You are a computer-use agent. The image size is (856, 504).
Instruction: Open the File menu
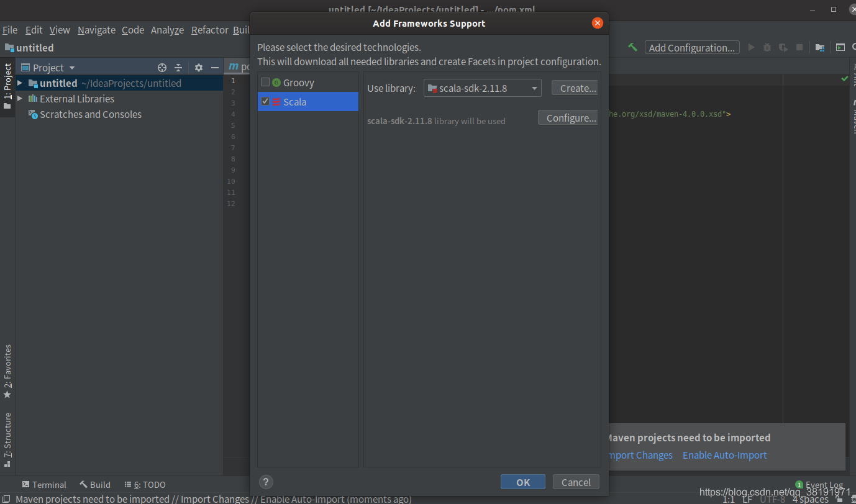[10, 30]
